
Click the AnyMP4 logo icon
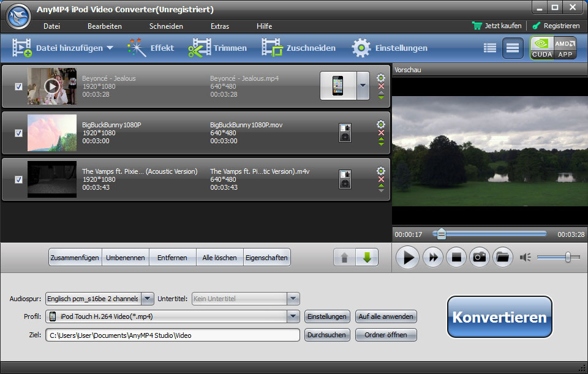[19, 17]
